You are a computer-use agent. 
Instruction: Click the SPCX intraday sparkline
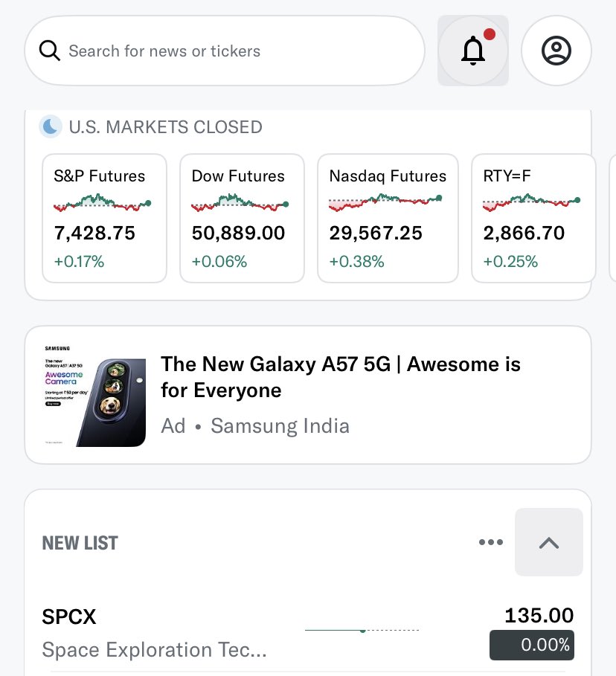click(x=362, y=631)
